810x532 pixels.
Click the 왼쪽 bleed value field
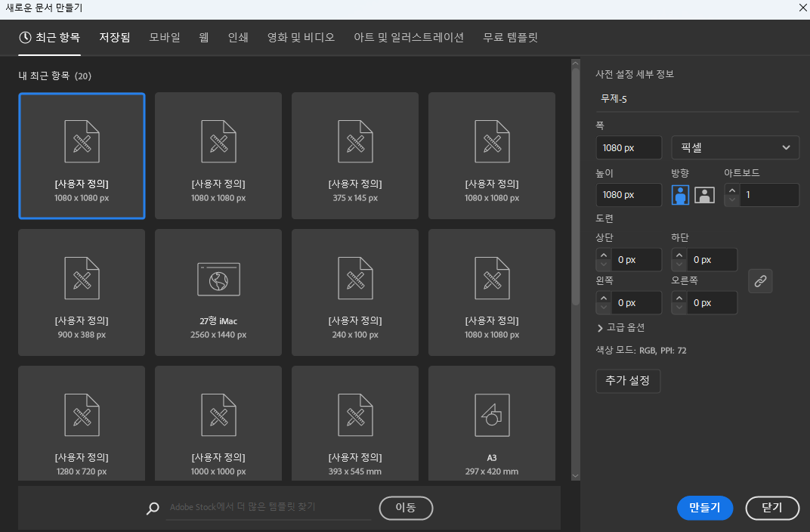636,303
